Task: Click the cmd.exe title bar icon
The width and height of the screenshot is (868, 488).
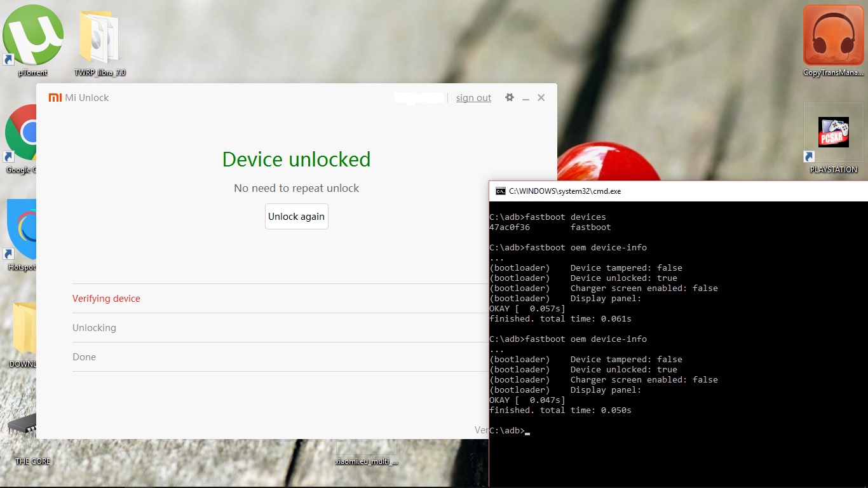Action: click(501, 191)
